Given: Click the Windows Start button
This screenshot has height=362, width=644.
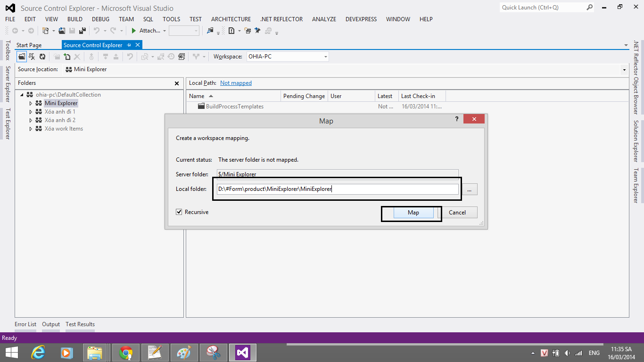Looking at the screenshot, I should click(x=12, y=353).
